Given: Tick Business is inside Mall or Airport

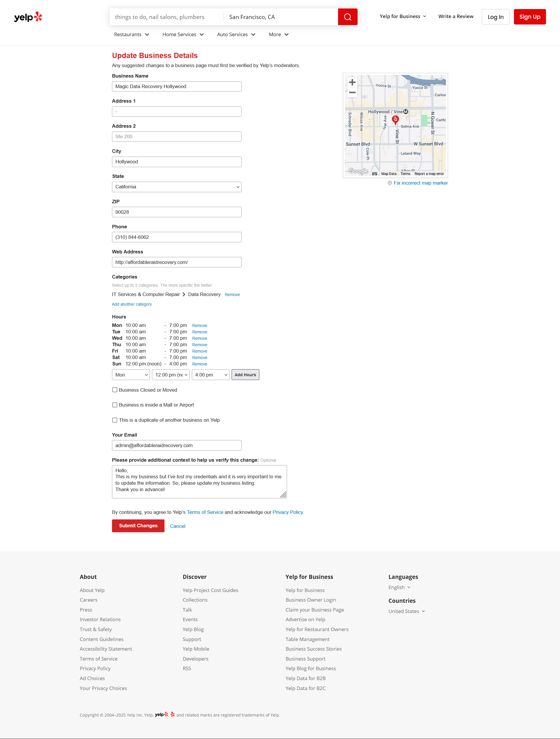Looking at the screenshot, I should (115, 405).
